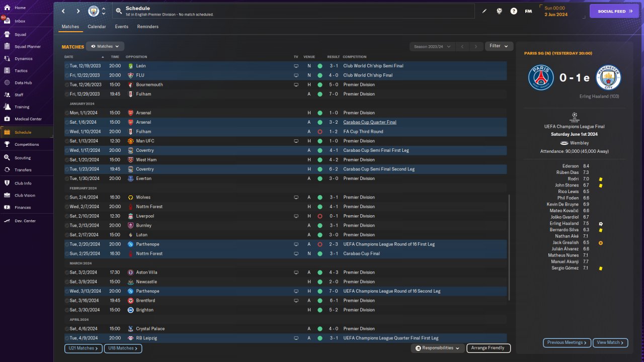Click the TV icon on the Bournemouth row
This screenshot has width=644, height=362.
tap(296, 84)
